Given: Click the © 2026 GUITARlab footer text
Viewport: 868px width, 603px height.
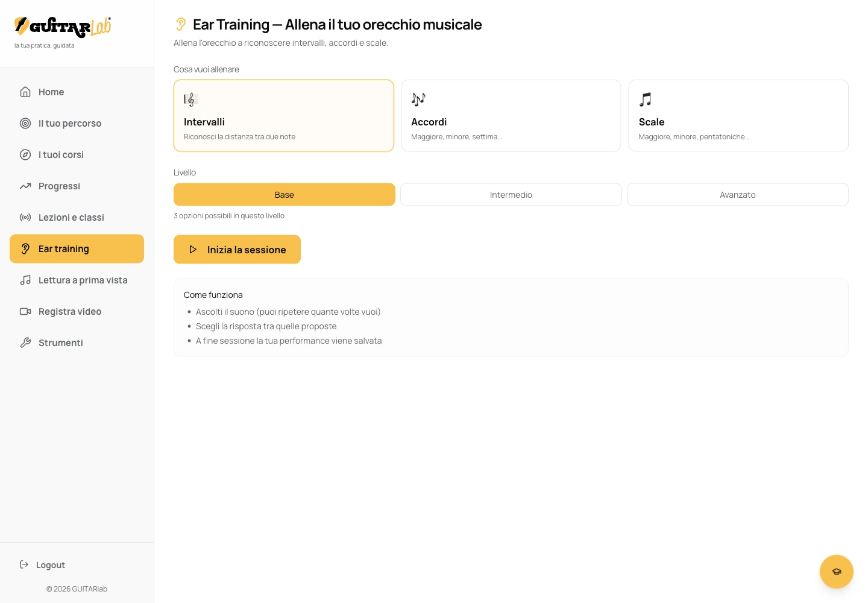Looking at the screenshot, I should tap(77, 589).
